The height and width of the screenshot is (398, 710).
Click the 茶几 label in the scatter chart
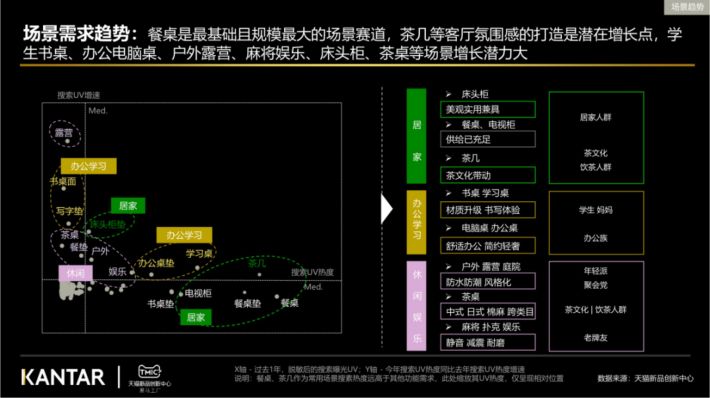click(257, 263)
